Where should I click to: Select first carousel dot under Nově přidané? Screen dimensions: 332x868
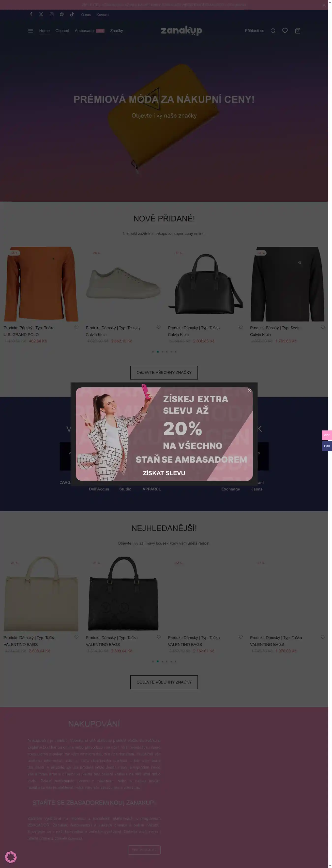click(153, 352)
